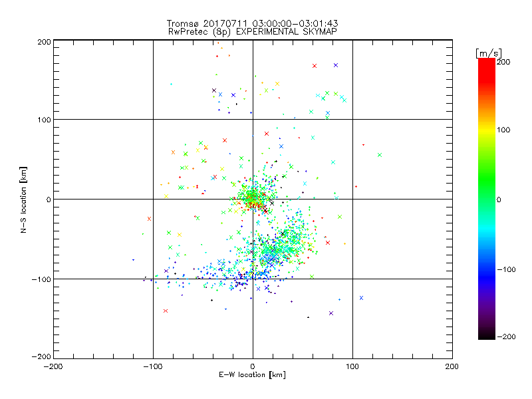Pick the colorbar tick label 200
The image size is (532, 399).
point(503,62)
